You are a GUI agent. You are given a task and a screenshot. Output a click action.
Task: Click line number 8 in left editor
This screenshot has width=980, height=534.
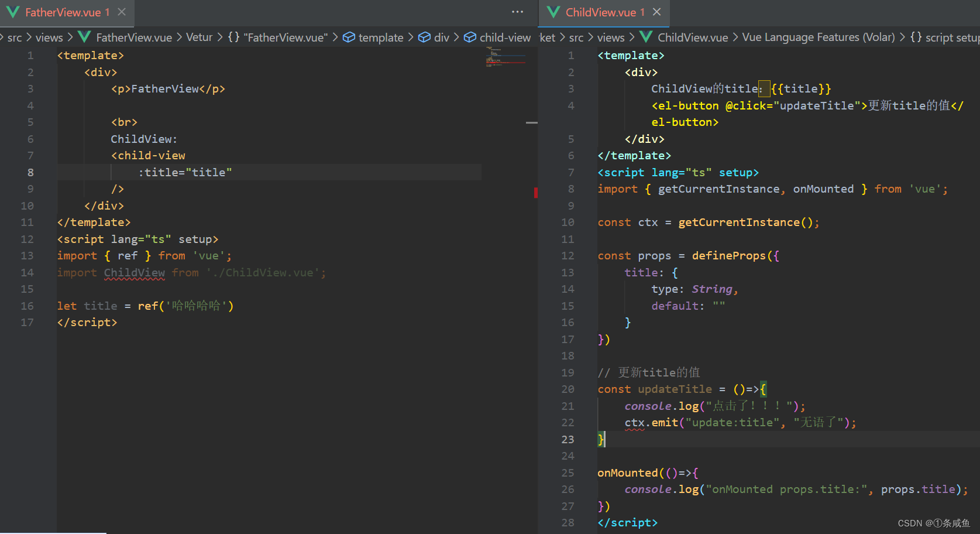click(30, 172)
